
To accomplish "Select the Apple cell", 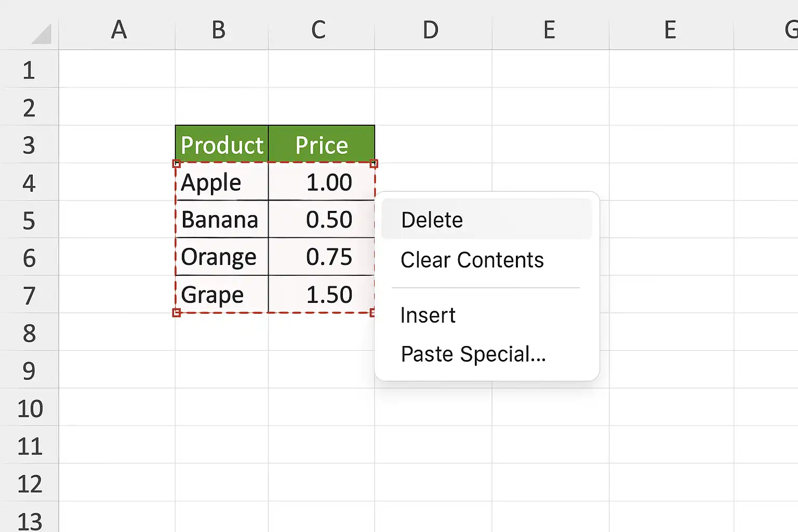I will coord(222,182).
